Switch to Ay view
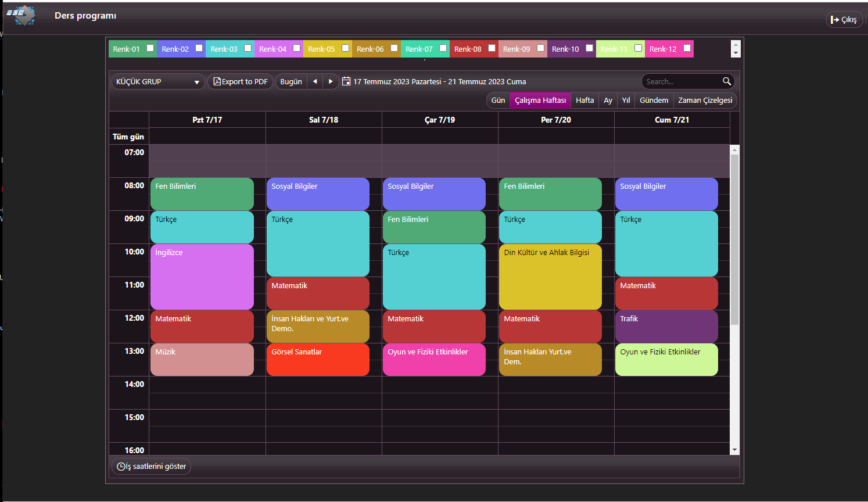 click(608, 100)
